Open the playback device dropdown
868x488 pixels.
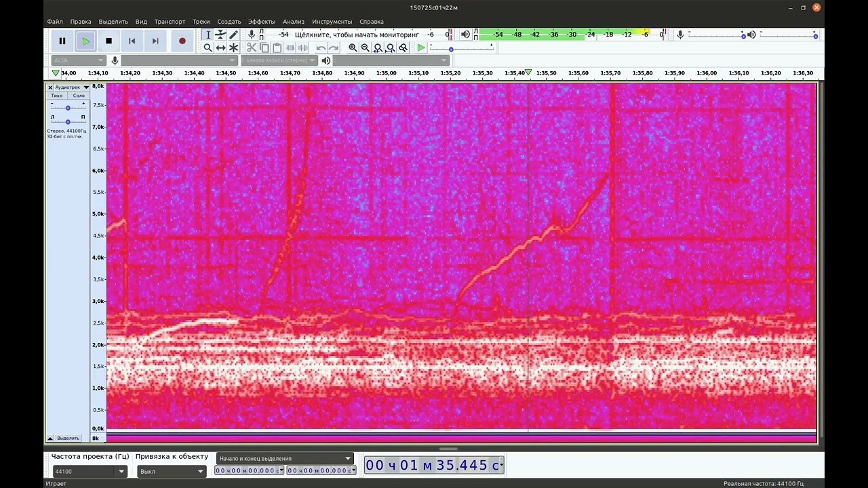click(391, 60)
